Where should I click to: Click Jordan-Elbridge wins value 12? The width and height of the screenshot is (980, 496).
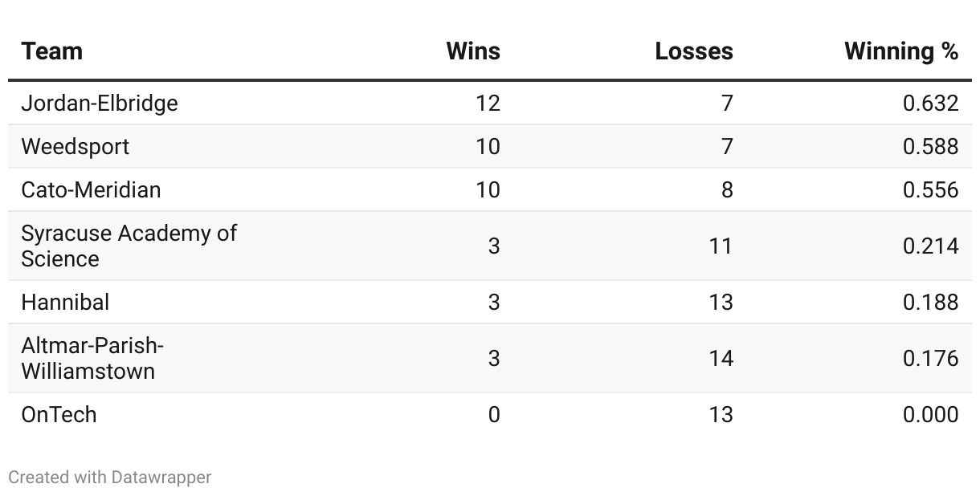point(488,104)
